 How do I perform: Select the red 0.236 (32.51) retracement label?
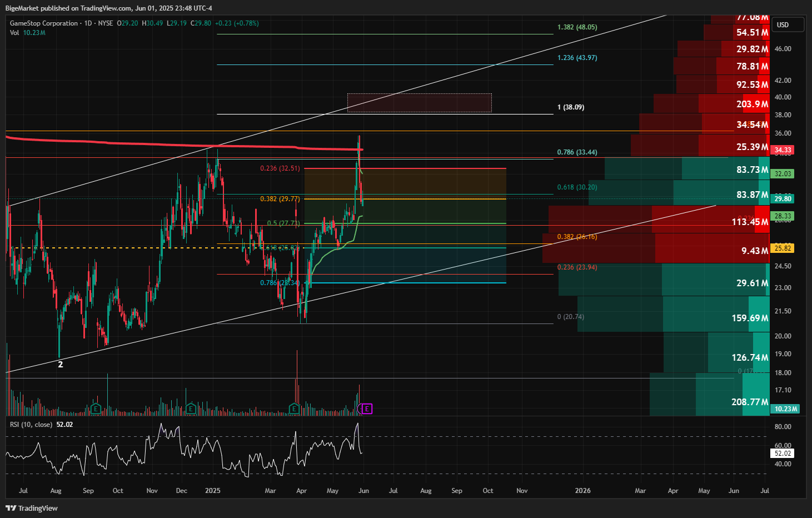click(x=280, y=168)
